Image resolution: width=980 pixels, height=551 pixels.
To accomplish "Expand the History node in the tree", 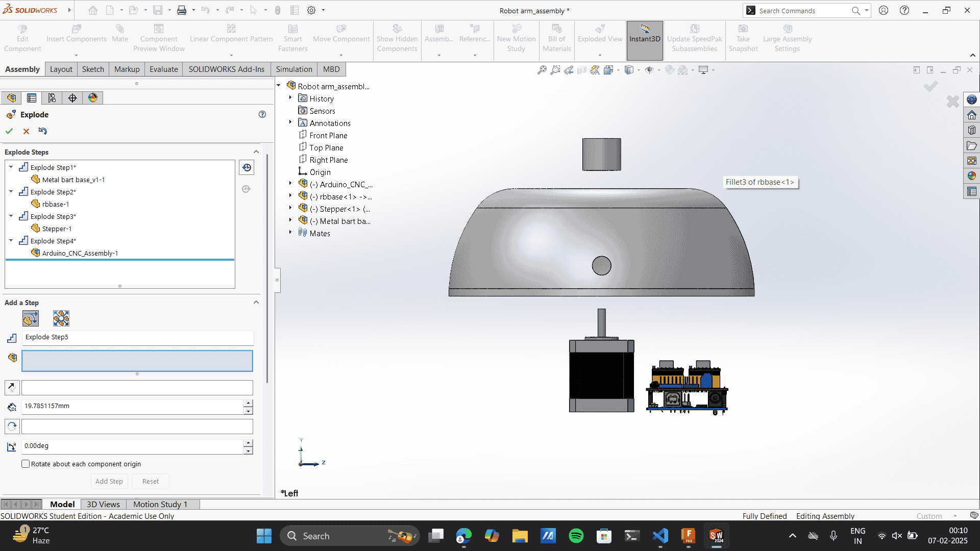I will [x=290, y=98].
